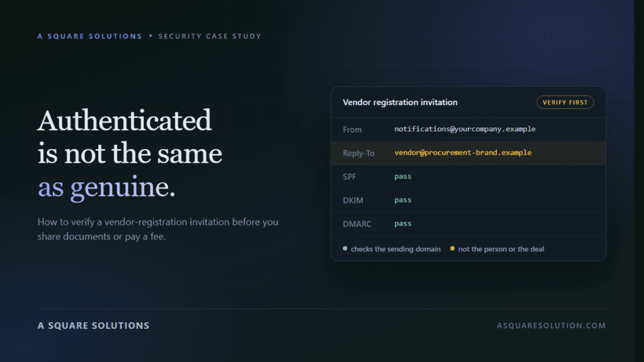
Task: Click the footer A SQUARE SOLUTIONS brand text
Action: pos(94,326)
